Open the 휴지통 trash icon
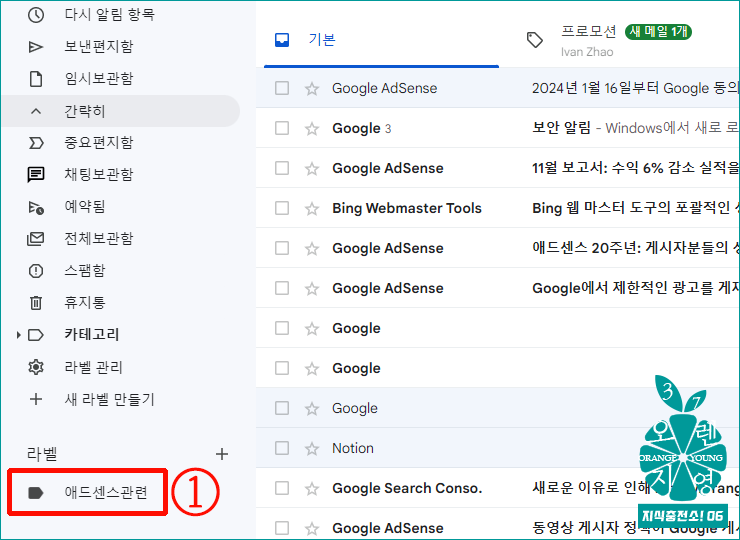Screen dimensions: 740x540 click(x=36, y=303)
